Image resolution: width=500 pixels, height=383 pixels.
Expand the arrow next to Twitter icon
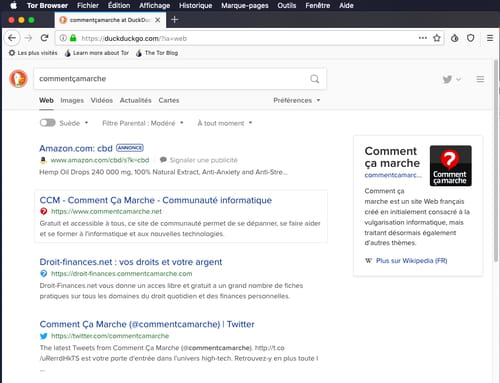pos(459,79)
